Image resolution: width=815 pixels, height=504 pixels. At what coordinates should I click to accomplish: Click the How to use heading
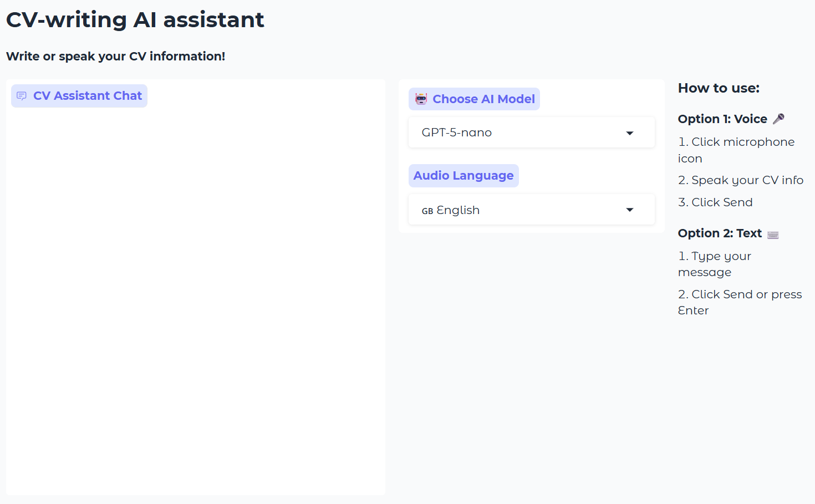(719, 88)
